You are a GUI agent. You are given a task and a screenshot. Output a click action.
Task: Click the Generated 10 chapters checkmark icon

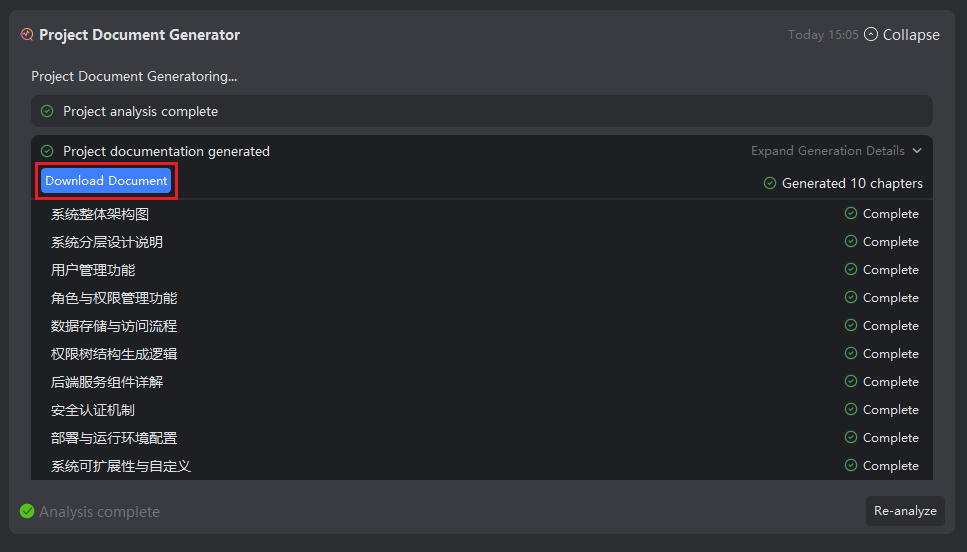pyautogui.click(x=770, y=184)
